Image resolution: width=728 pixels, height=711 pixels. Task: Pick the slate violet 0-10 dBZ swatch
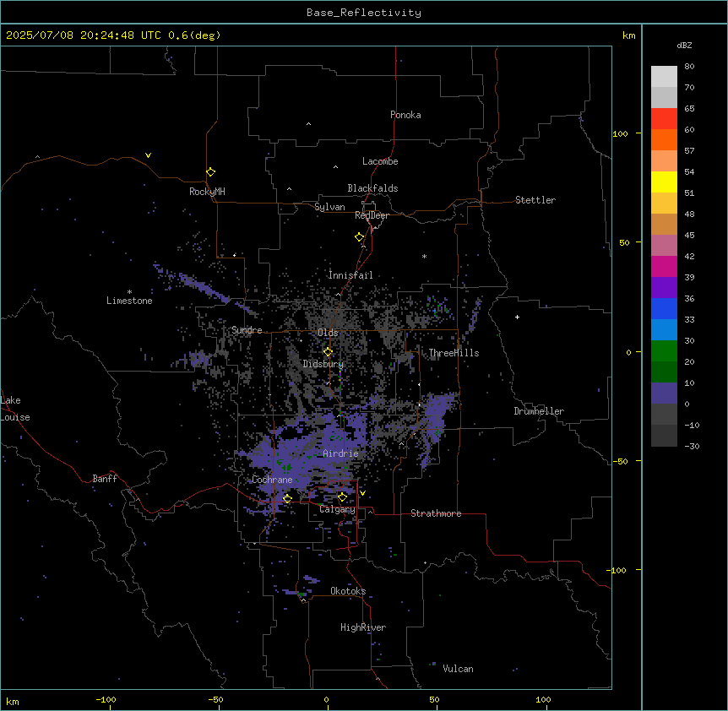[664, 393]
